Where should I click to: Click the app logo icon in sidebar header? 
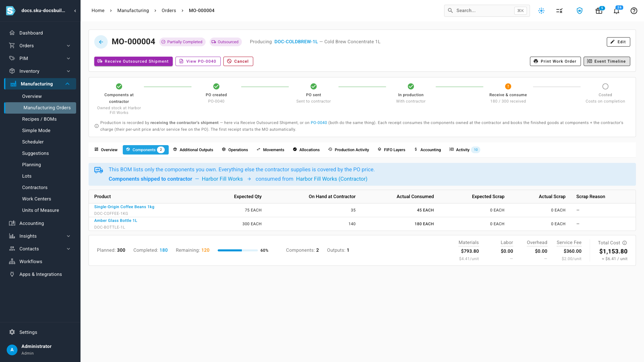click(11, 11)
